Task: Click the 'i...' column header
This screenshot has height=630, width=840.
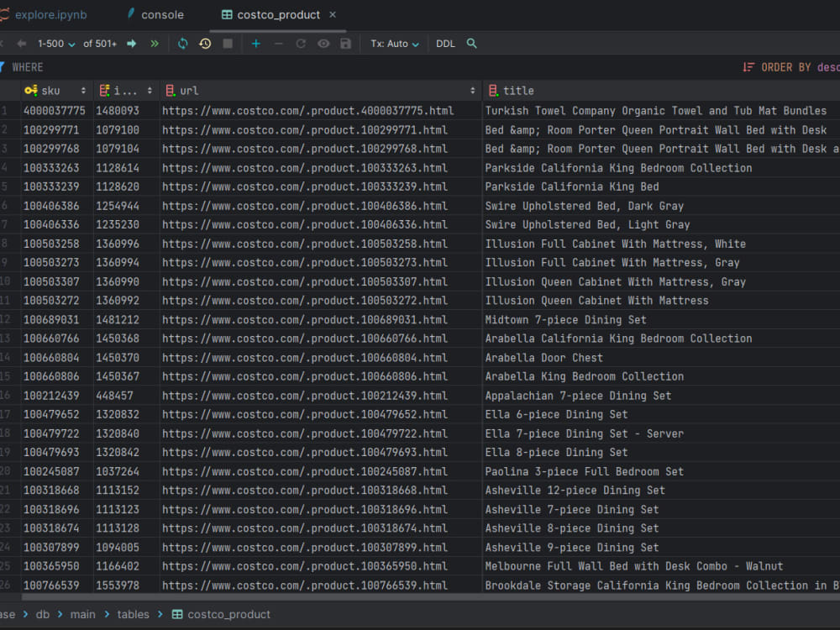Action: [x=127, y=91]
